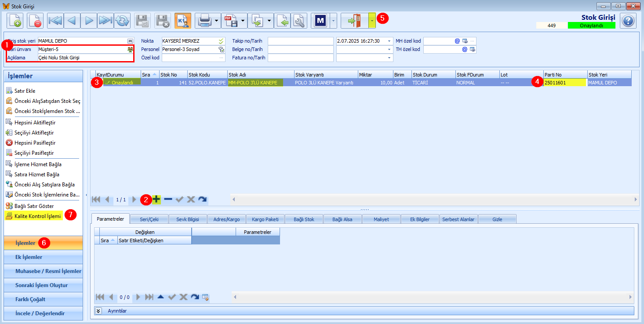Screen dimensions: 644x324
Task: Click the Açıklama input field
Action: (x=85, y=58)
